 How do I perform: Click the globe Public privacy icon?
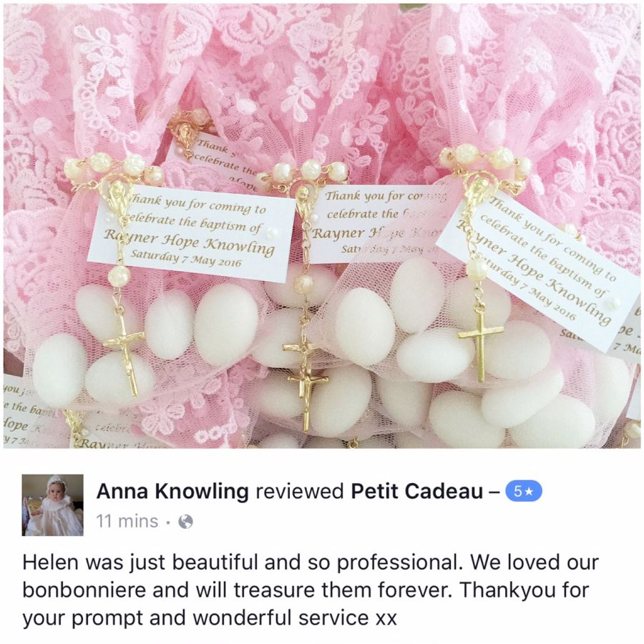point(185,522)
